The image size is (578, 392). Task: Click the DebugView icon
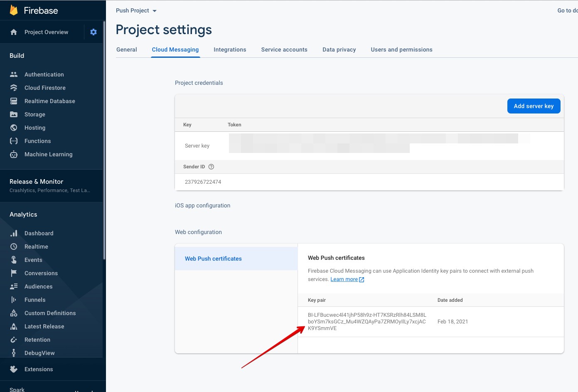(x=14, y=353)
